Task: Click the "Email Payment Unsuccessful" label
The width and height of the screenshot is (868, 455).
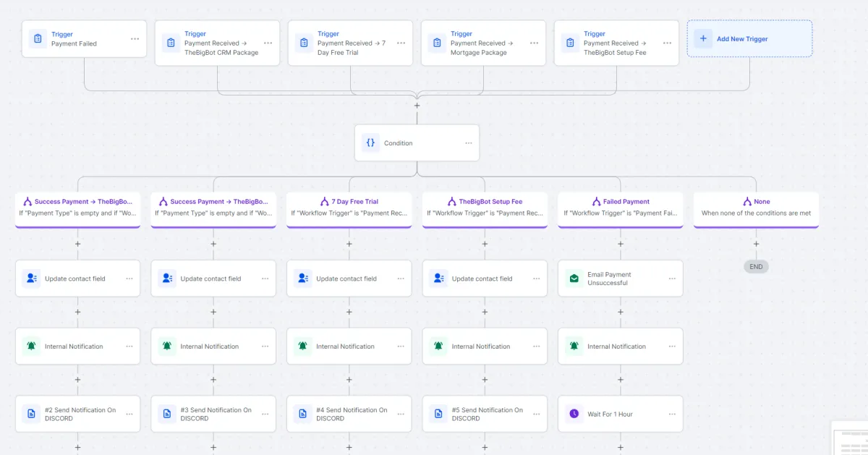Action: [x=609, y=278]
